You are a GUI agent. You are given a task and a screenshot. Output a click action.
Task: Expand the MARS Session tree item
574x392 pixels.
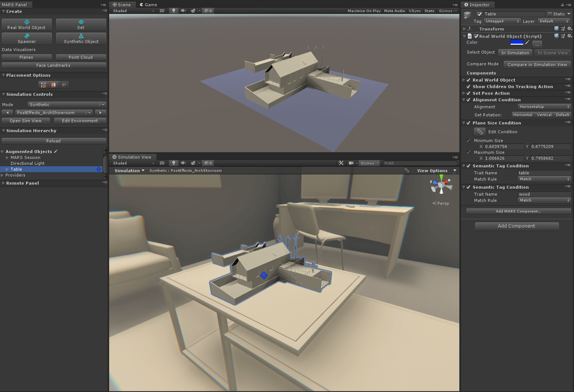[7, 157]
